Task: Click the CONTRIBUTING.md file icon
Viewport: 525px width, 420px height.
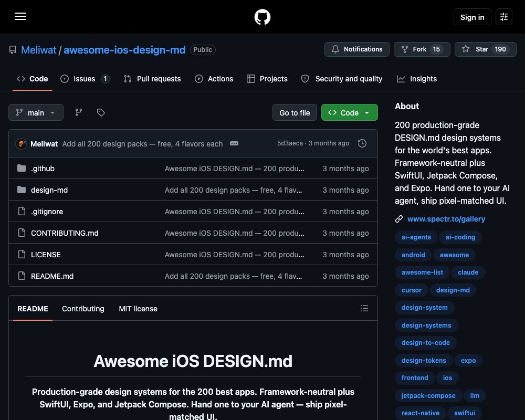Action: click(22, 233)
